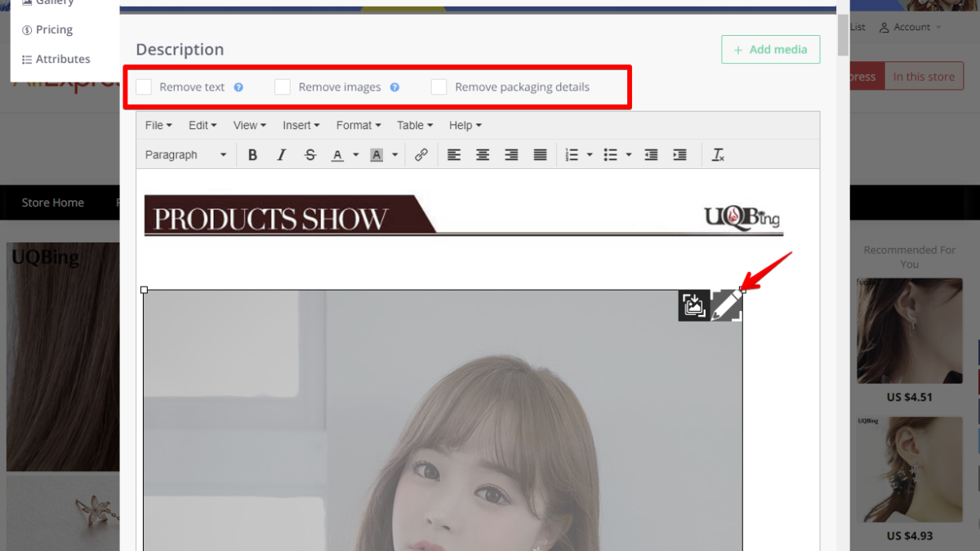Enable the Remove text checkbox

coord(144,87)
